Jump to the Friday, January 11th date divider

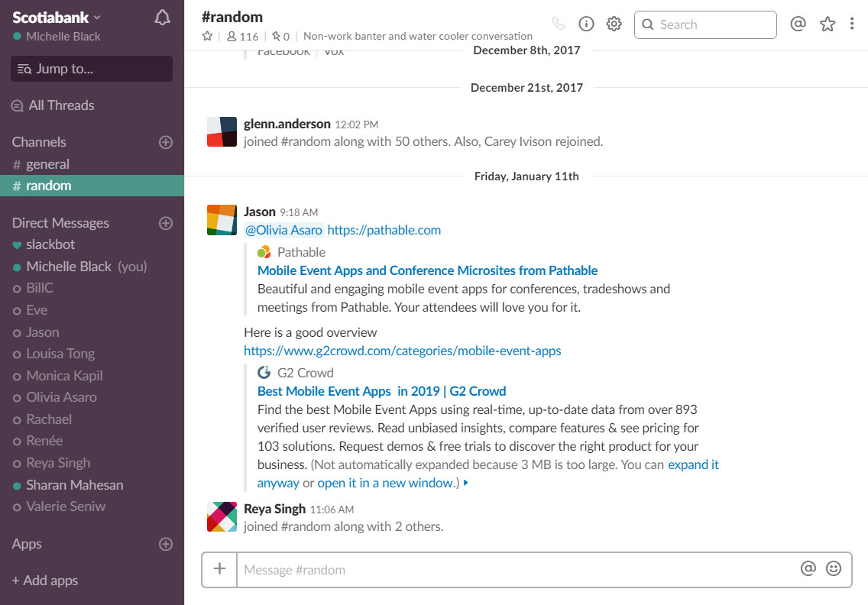(526, 176)
